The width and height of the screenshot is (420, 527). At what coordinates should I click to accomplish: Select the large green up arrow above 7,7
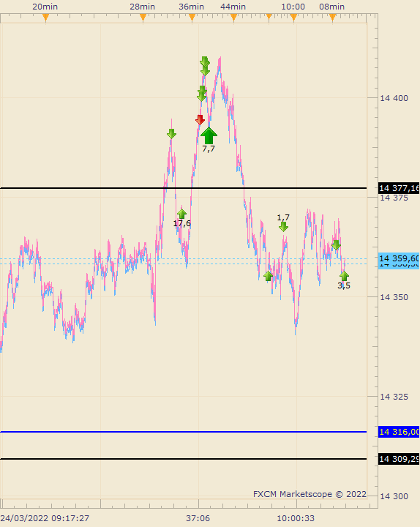point(209,135)
